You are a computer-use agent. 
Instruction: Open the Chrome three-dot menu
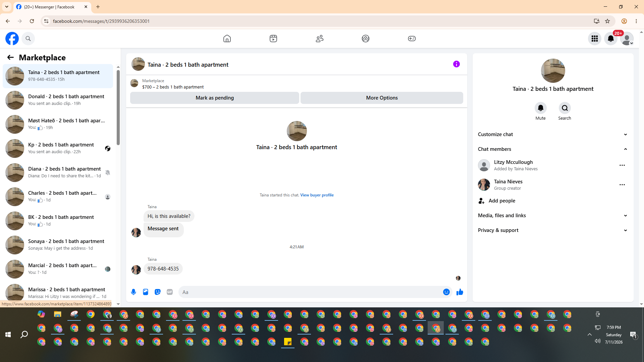tap(636, 21)
